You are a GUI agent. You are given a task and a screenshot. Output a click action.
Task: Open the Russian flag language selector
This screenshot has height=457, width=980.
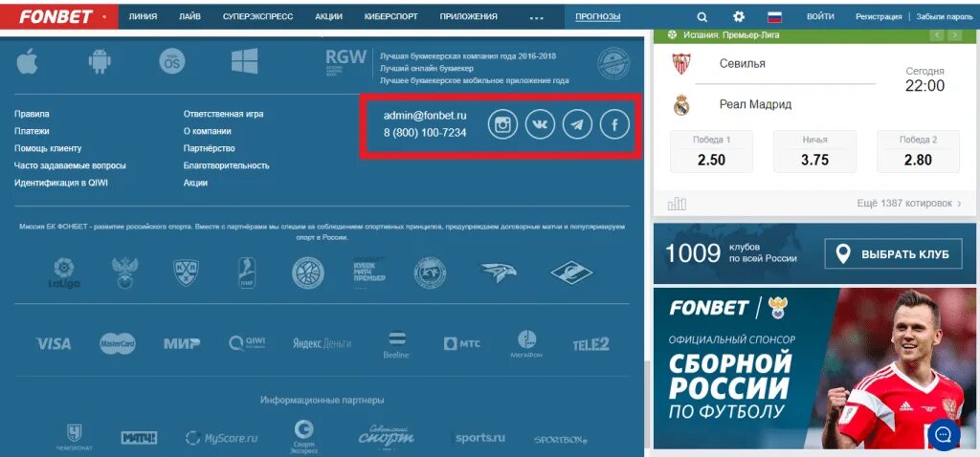[x=775, y=17]
